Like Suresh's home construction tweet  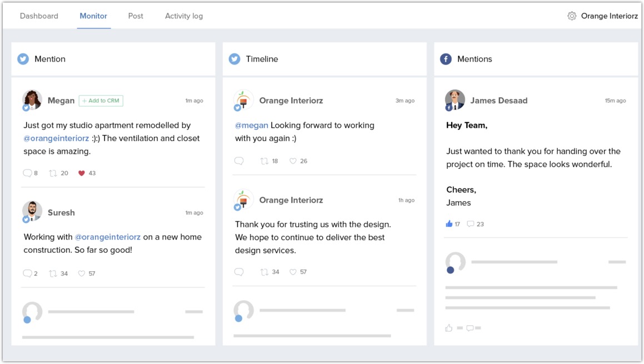point(82,273)
